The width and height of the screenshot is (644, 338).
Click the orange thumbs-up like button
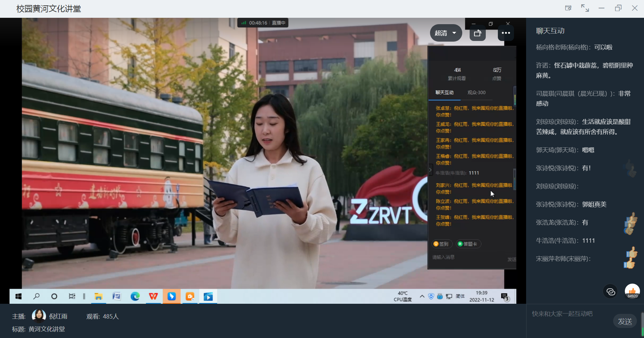632,291
